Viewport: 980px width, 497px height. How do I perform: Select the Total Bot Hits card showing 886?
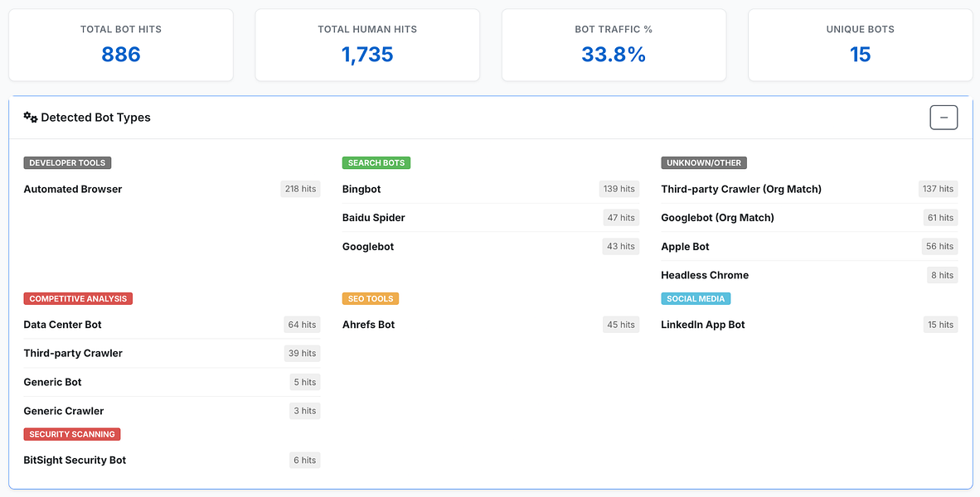pos(120,45)
